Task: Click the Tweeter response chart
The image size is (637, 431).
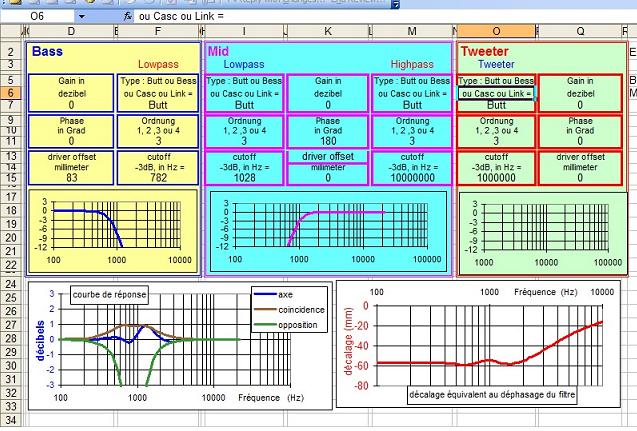Action: point(543,233)
